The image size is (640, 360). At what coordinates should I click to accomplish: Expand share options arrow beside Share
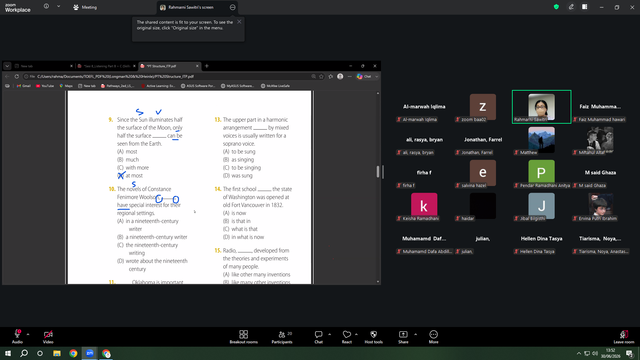click(415, 334)
